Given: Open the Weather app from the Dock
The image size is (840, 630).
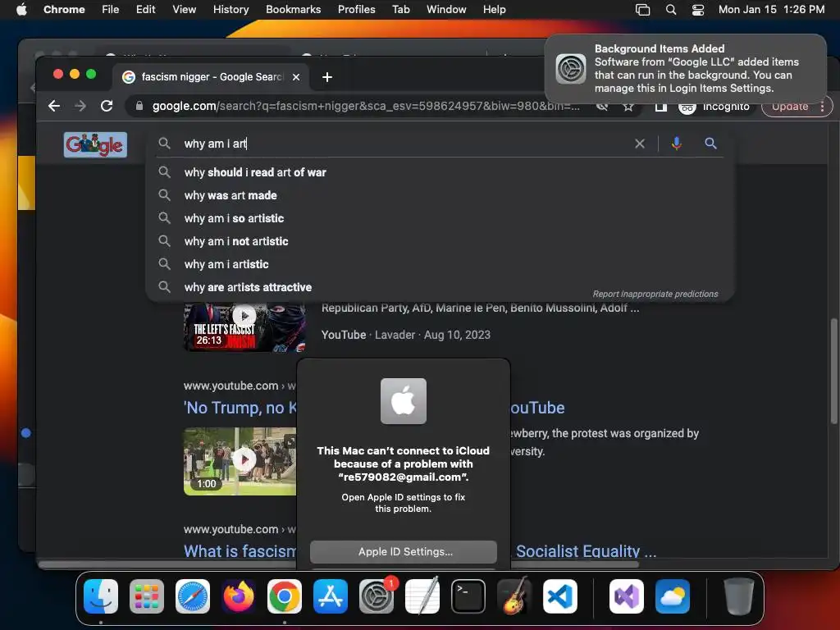Looking at the screenshot, I should (x=673, y=596).
